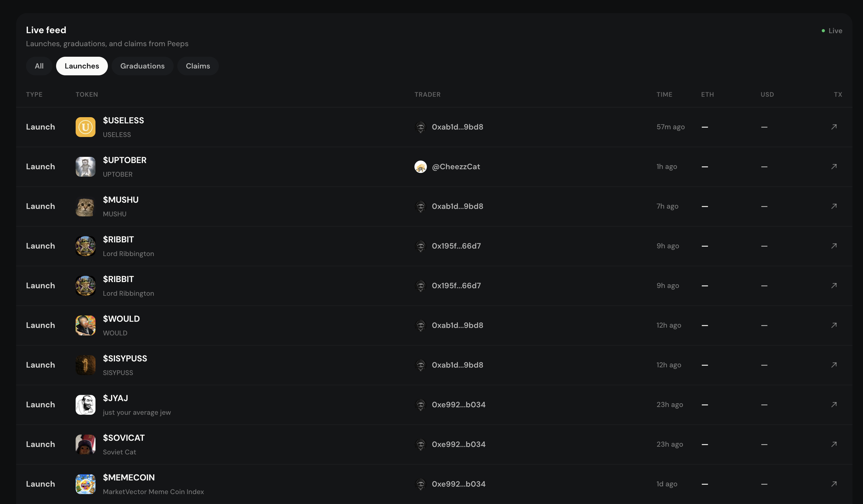The height and width of the screenshot is (504, 863).
Task: Click the $MEMECOIN token thumbnail
Action: tap(86, 484)
